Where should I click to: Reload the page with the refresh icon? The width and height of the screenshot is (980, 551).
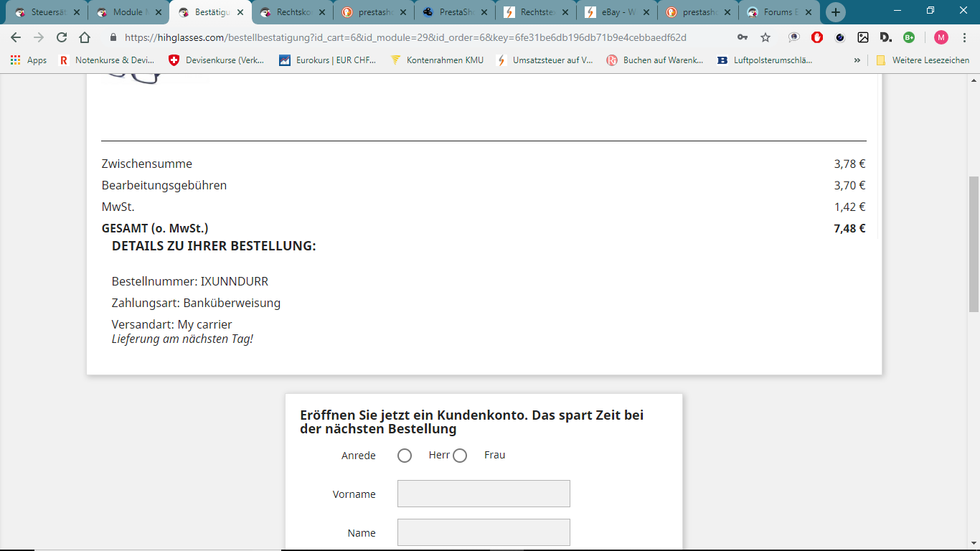point(62,37)
